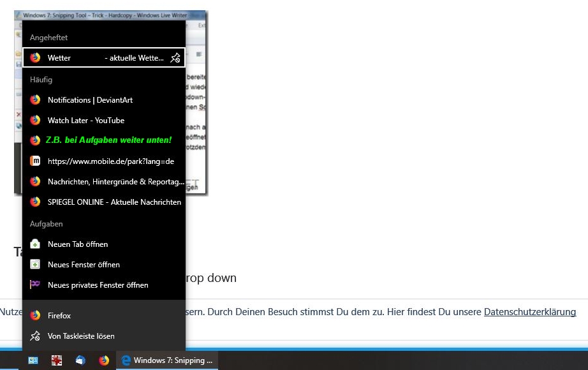Viewport: 588px width, 370px height.
Task: Click the unpin icon beside Von Taskleiste lösen
Action: (35, 336)
